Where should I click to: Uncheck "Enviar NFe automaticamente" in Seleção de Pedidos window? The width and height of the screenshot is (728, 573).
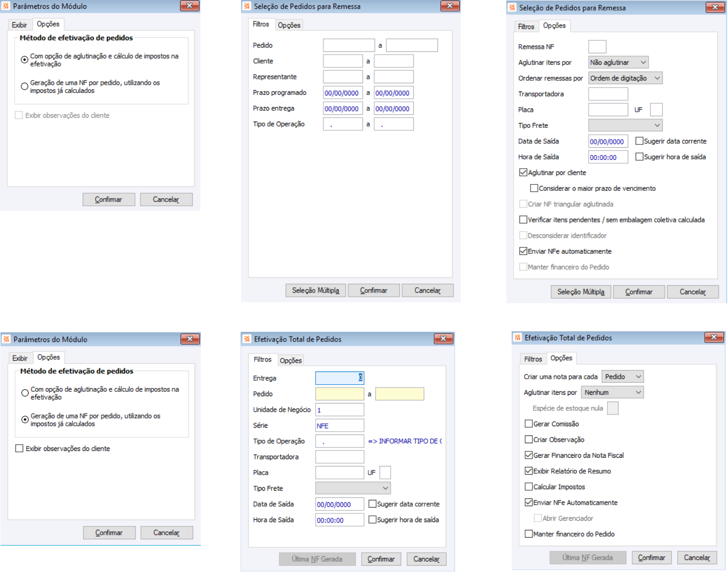tap(523, 251)
